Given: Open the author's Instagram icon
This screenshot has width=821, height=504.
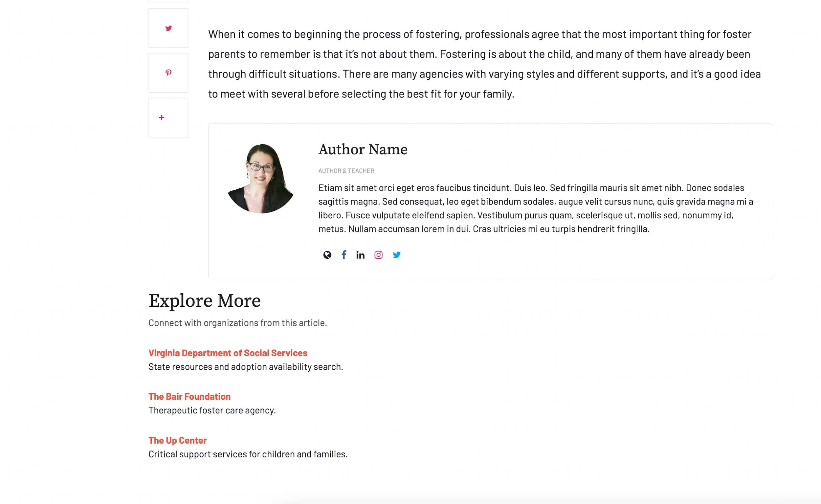Looking at the screenshot, I should 378,255.
